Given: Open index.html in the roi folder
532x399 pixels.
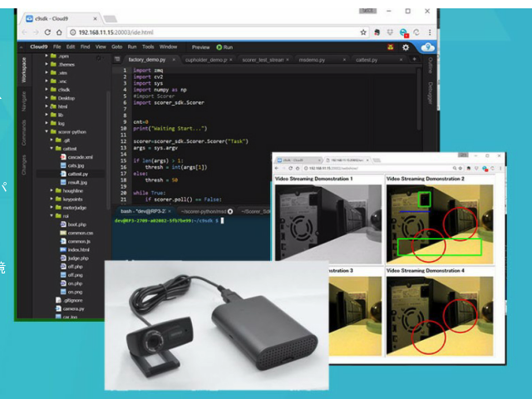Looking at the screenshot, I should pyautogui.click(x=79, y=249).
